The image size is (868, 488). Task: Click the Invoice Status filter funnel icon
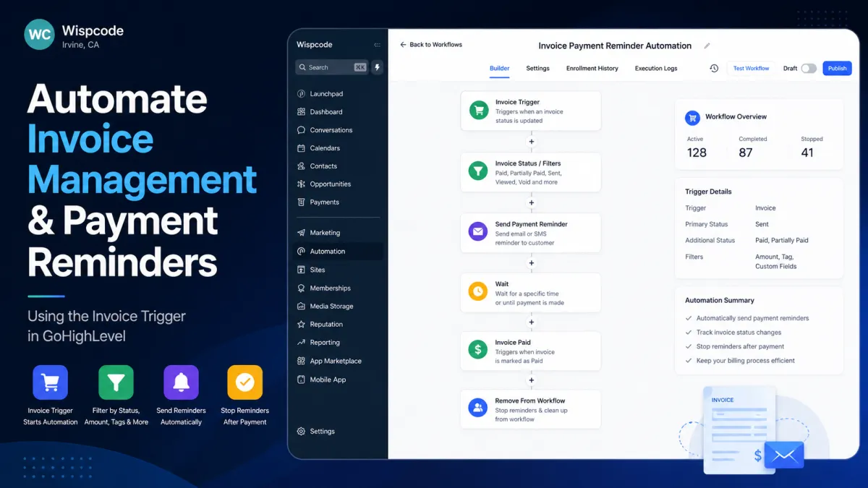tap(478, 171)
